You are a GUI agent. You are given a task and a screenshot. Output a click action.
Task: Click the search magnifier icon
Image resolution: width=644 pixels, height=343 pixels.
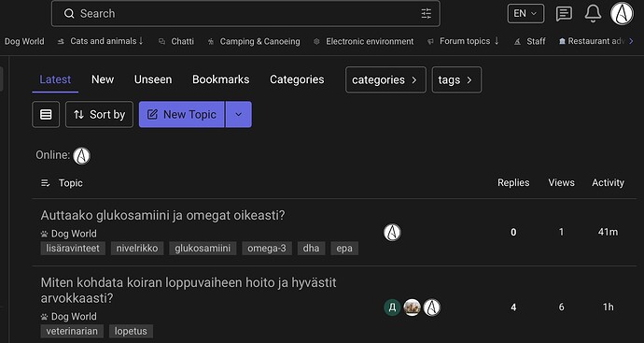(69, 14)
